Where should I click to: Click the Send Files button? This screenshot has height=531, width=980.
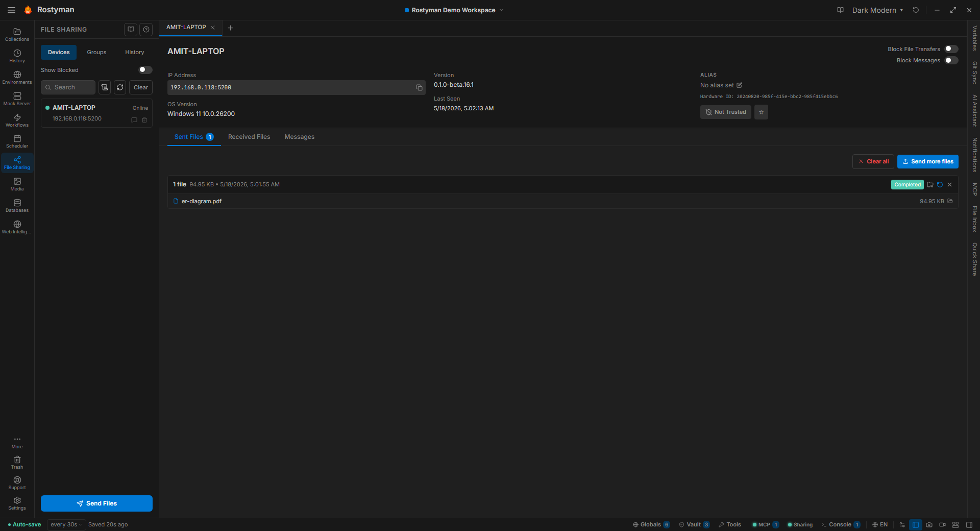coord(96,503)
